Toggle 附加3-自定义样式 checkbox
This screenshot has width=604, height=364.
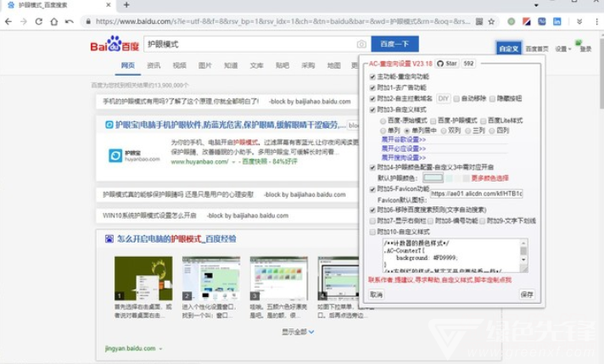[x=372, y=109]
